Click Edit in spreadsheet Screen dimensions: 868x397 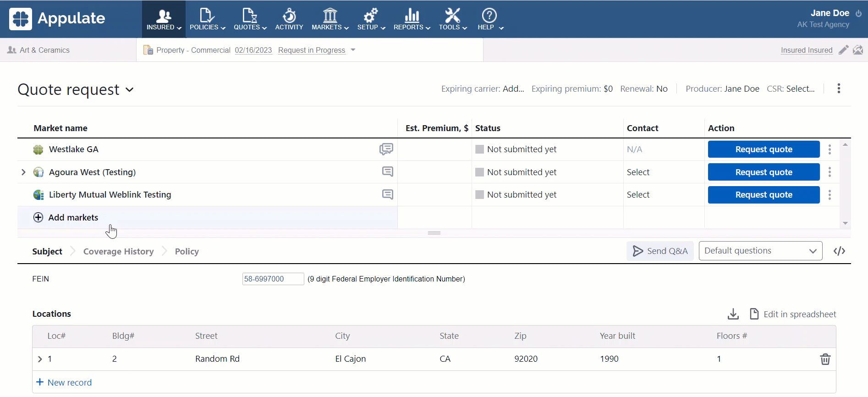pyautogui.click(x=792, y=314)
